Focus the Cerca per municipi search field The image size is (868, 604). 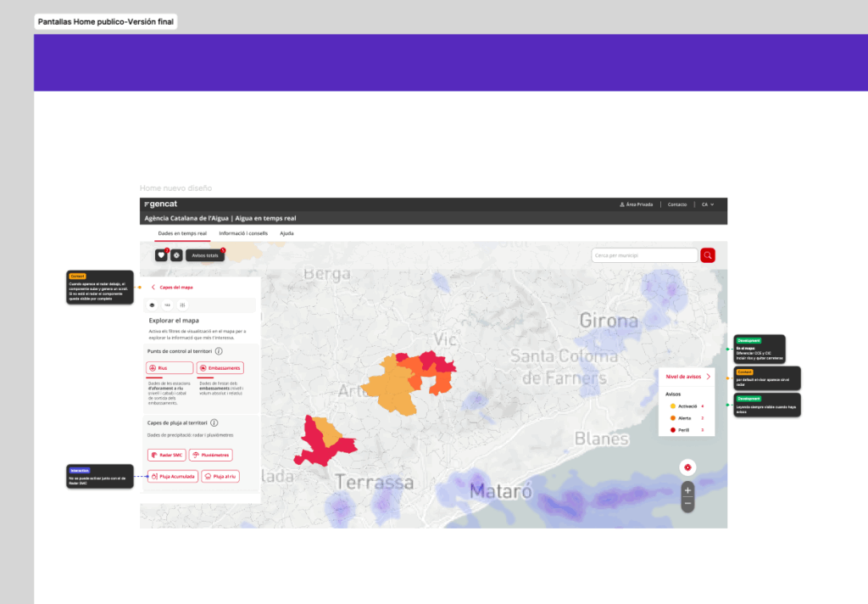pyautogui.click(x=644, y=255)
